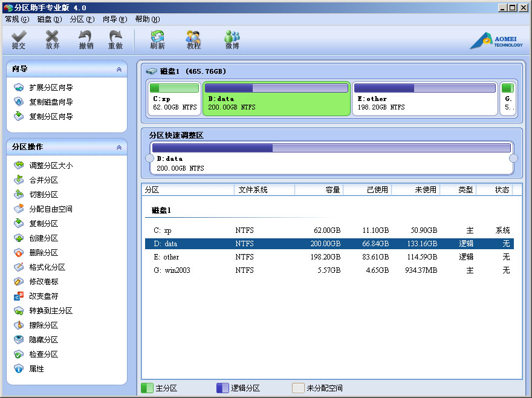Click 删除分区 in the operations list
Viewport: 532px width, 398px height.
point(44,252)
